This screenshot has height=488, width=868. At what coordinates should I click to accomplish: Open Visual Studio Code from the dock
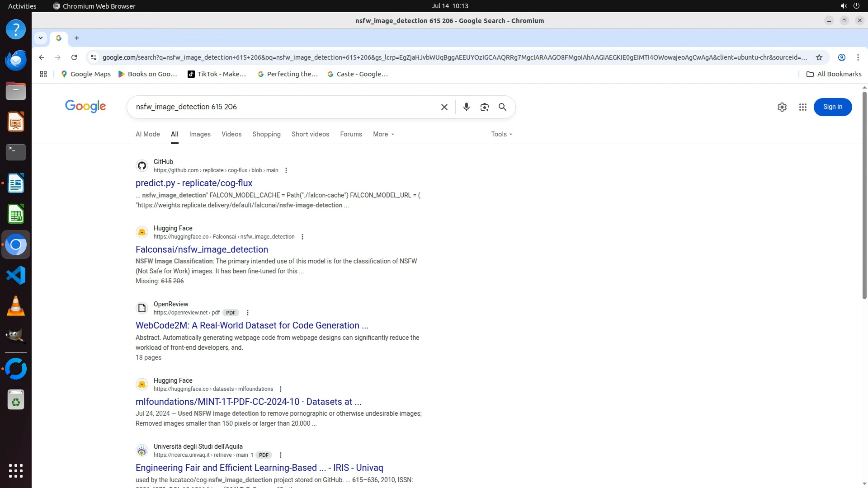tap(16, 275)
